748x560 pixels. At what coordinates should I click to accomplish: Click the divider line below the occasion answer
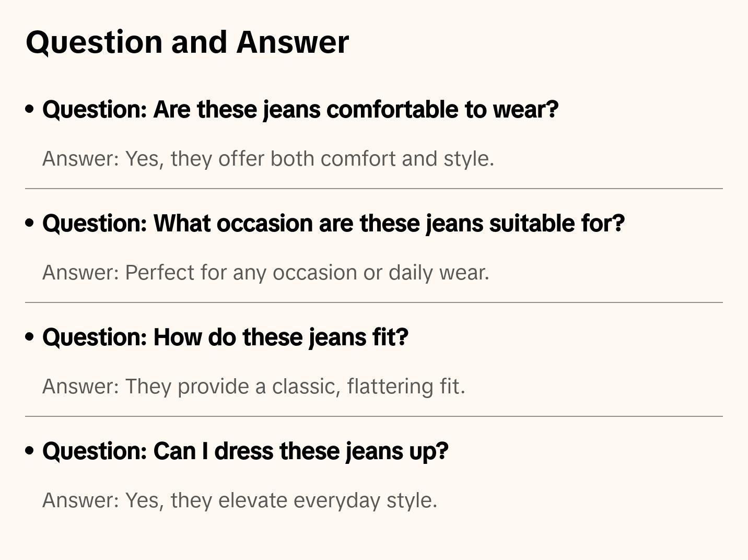pos(374,302)
